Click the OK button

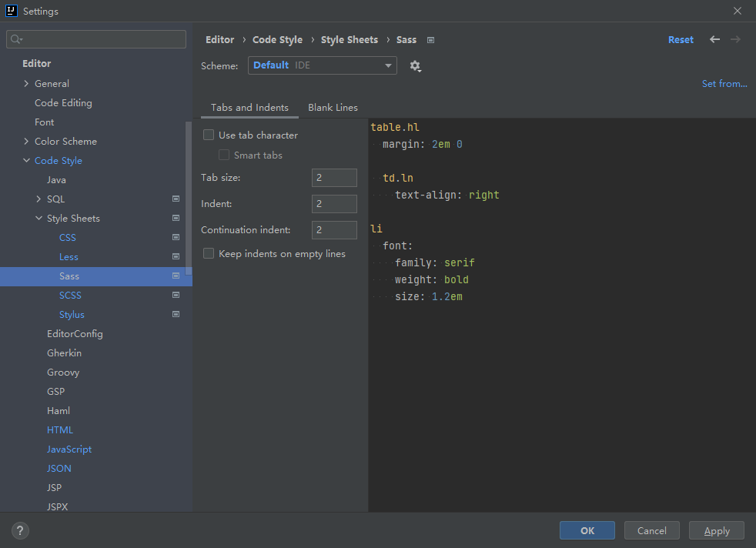(587, 530)
